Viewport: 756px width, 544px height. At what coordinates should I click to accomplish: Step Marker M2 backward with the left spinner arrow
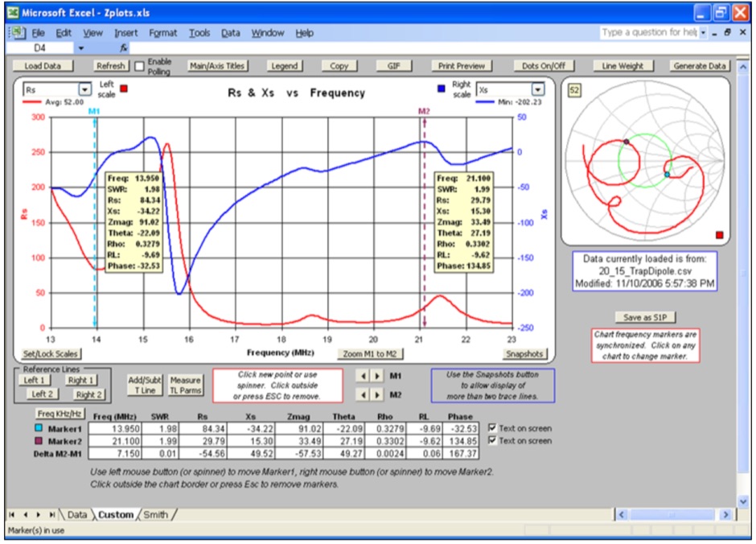pos(362,393)
